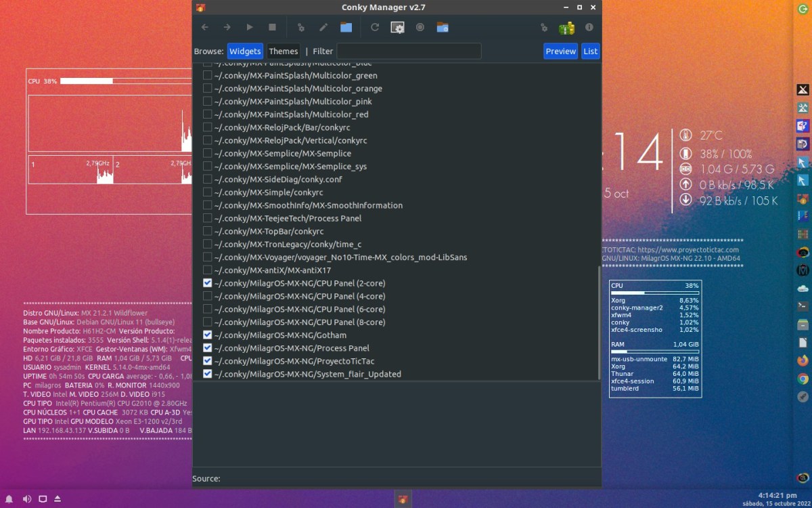Viewport: 812px width, 508px height.
Task: Open the blue theme folder icon
Action: click(x=346, y=27)
